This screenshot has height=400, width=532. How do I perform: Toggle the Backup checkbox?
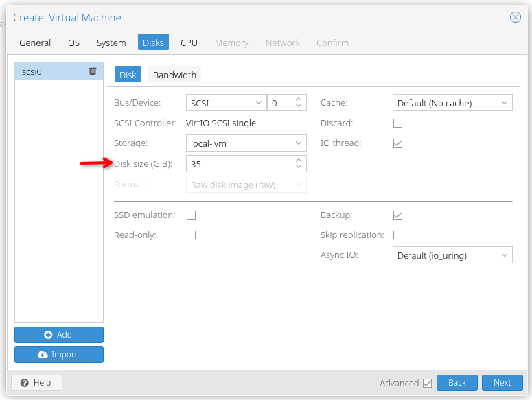point(397,215)
